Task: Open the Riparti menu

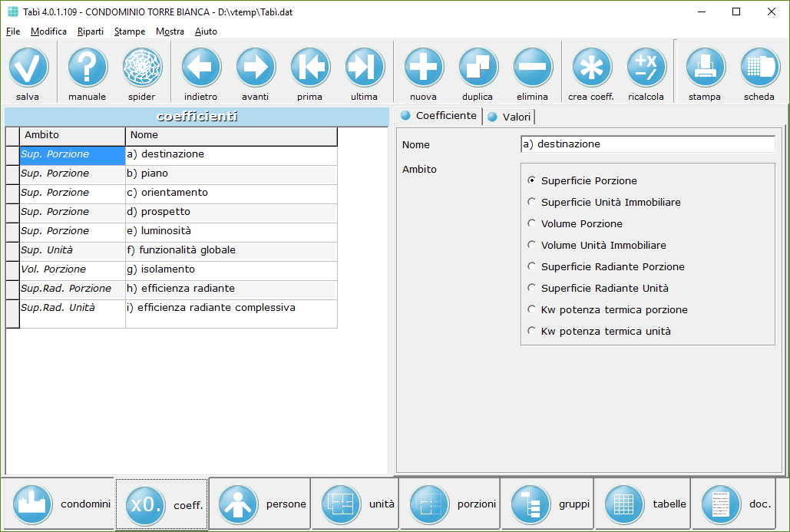Action: [91, 31]
